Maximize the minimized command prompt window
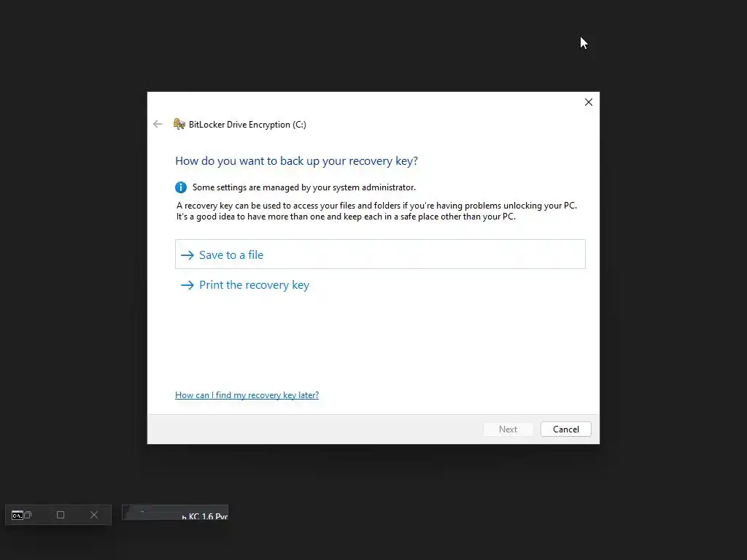This screenshot has width=747, height=560. (x=61, y=515)
